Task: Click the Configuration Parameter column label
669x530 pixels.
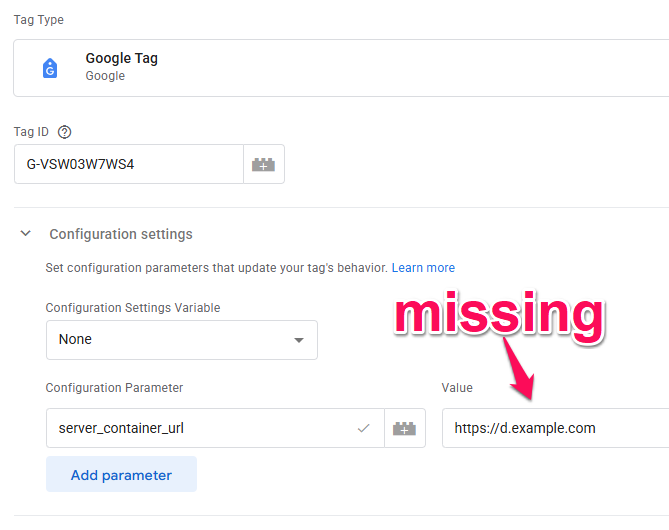Action: point(114,388)
